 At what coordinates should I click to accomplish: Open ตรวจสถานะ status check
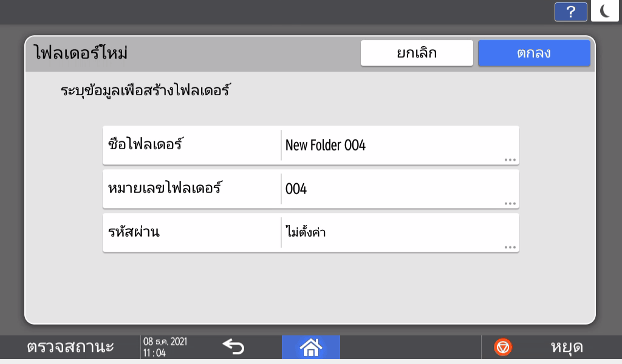point(70,347)
